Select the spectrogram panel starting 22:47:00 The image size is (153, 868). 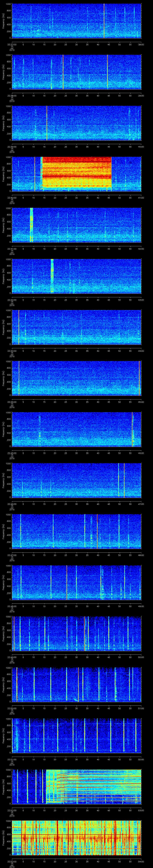pyautogui.click(x=77, y=531)
